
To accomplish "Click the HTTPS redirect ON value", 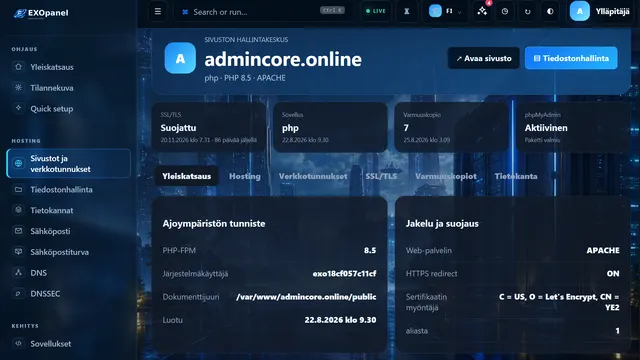I will [x=613, y=273].
